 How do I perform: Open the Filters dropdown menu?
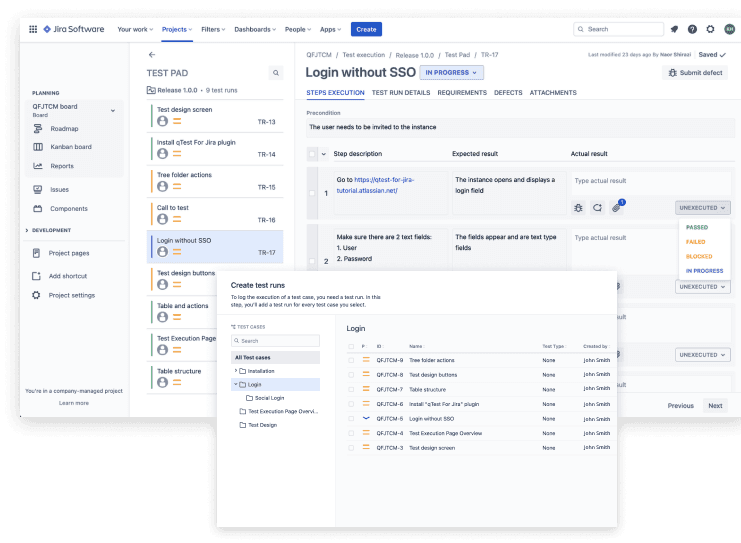(212, 30)
